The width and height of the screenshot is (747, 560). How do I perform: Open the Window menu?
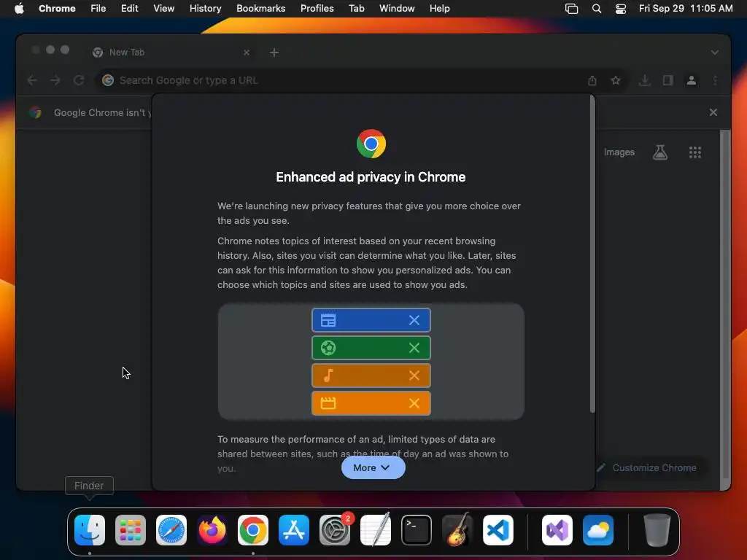(x=397, y=8)
